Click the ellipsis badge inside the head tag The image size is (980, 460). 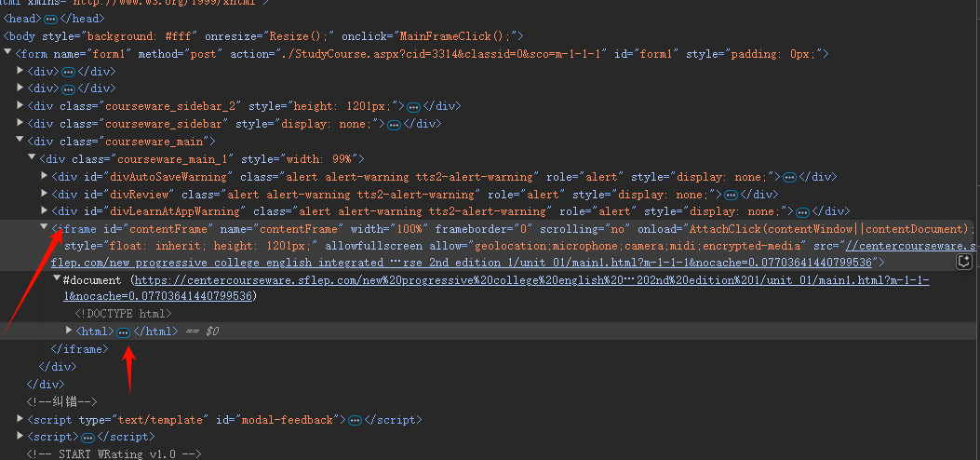point(50,20)
